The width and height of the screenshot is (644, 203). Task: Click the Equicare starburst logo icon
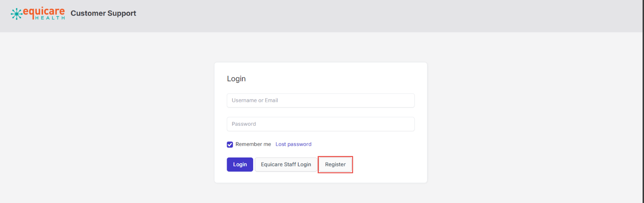click(17, 14)
